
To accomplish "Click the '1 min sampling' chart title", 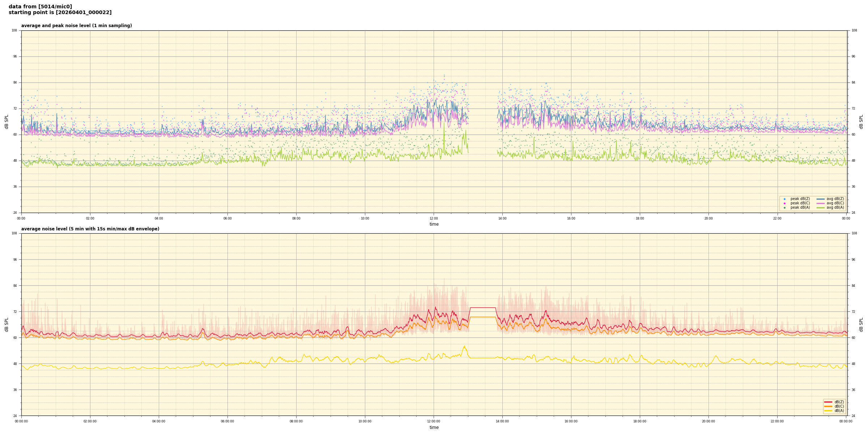I will pyautogui.click(x=76, y=26).
